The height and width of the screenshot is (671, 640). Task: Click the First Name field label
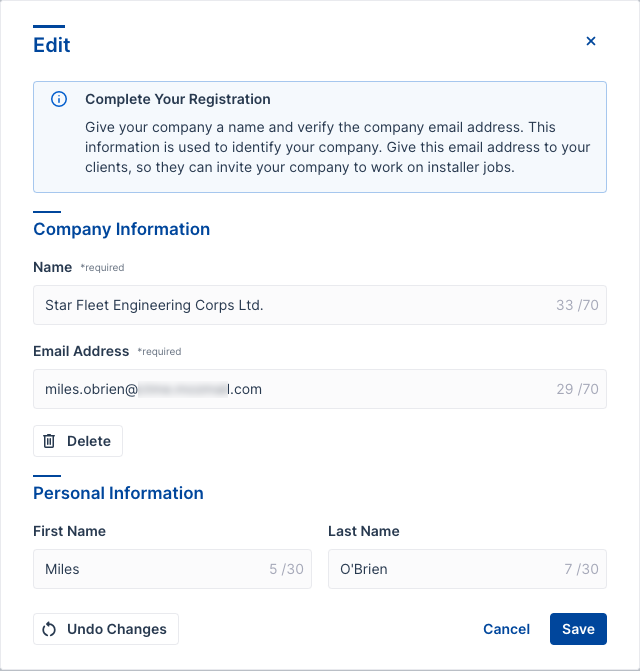click(69, 531)
